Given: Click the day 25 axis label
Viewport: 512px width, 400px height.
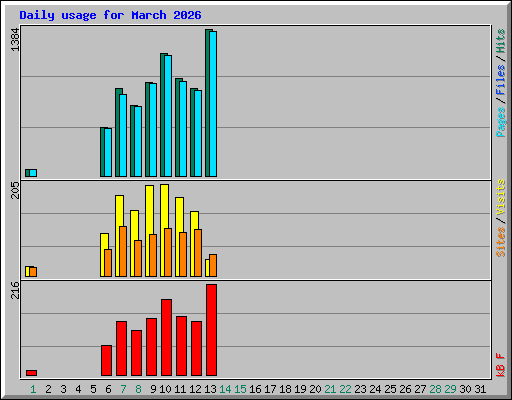Looking at the screenshot, I should tap(390, 389).
